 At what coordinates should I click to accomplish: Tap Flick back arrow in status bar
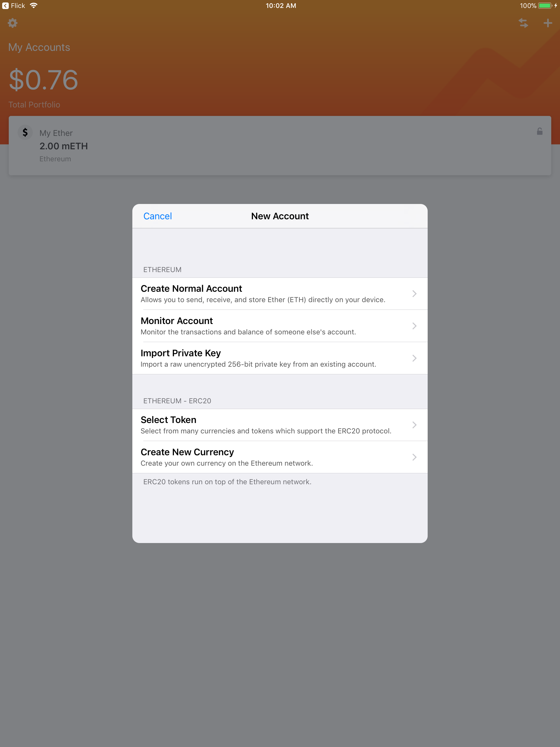[x=6, y=6]
